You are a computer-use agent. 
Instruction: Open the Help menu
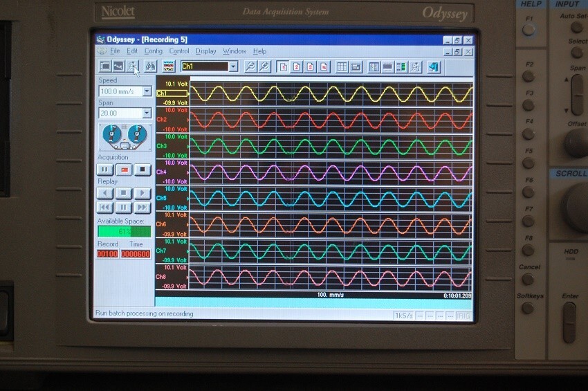tap(259, 51)
